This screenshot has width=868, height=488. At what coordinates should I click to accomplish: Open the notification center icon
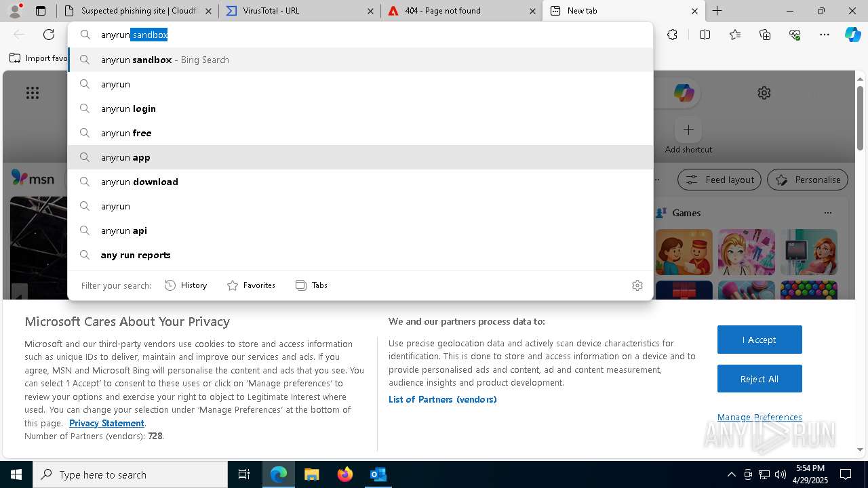click(x=846, y=474)
